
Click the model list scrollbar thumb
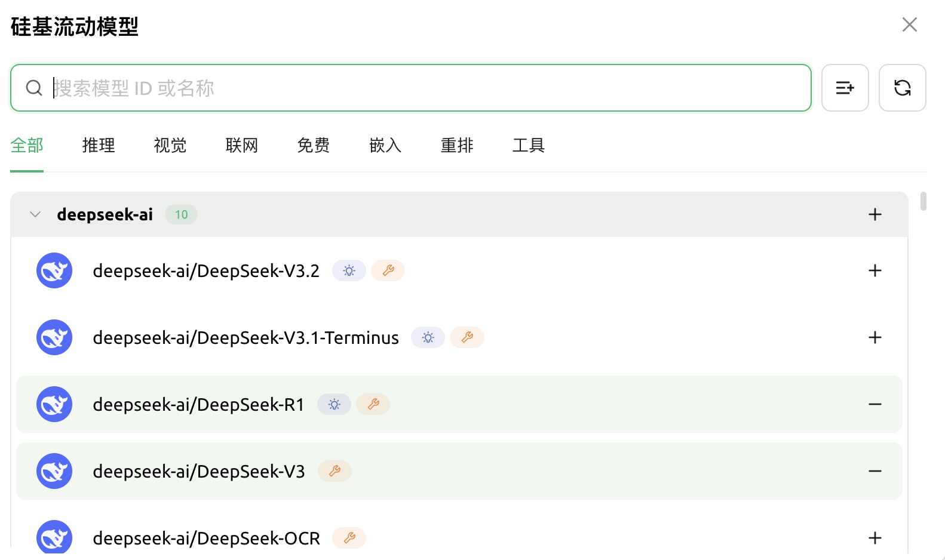(923, 201)
